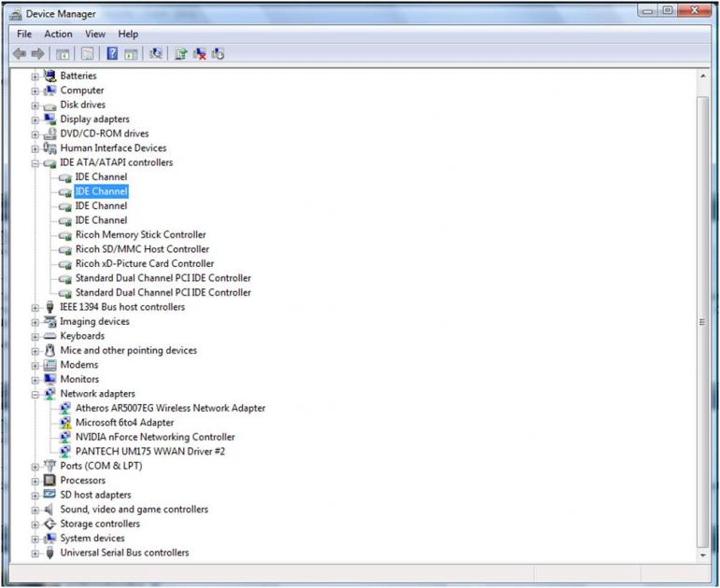Expand IEEE 1394 Bus host controllers
The width and height of the screenshot is (720, 588).
(x=35, y=308)
